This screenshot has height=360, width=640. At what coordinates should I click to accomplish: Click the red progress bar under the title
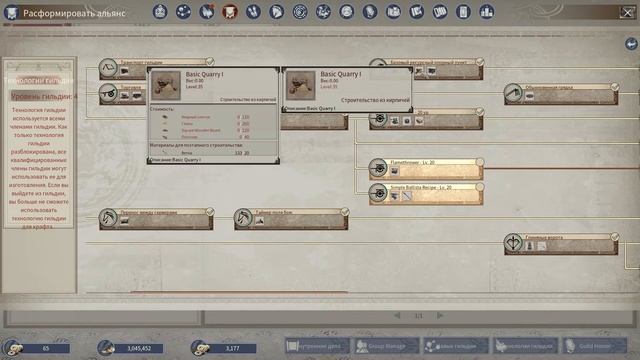[38, 25]
